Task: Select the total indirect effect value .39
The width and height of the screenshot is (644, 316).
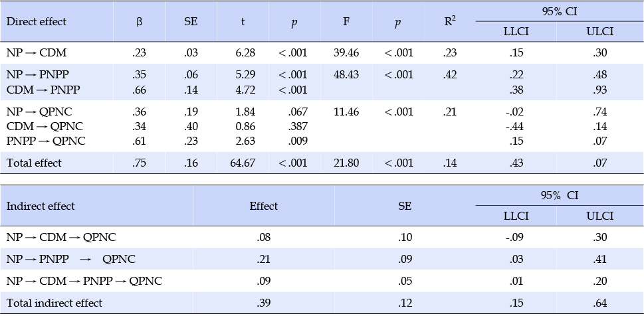Action: (x=264, y=303)
